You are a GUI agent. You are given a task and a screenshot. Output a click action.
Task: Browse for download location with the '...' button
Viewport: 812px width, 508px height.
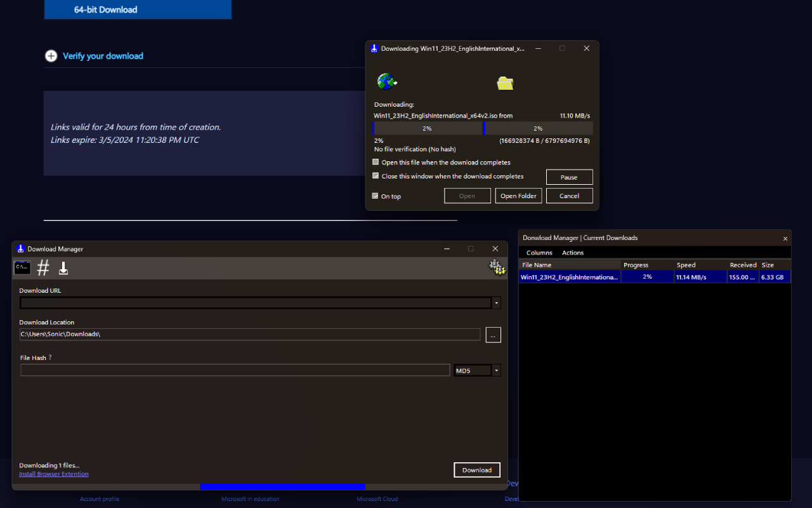[494, 335]
